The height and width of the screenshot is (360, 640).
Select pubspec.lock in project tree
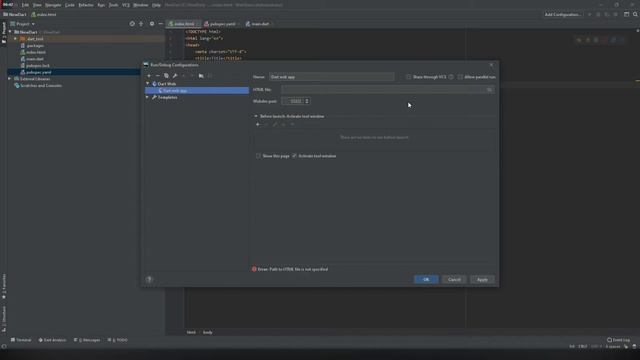[x=38, y=65]
